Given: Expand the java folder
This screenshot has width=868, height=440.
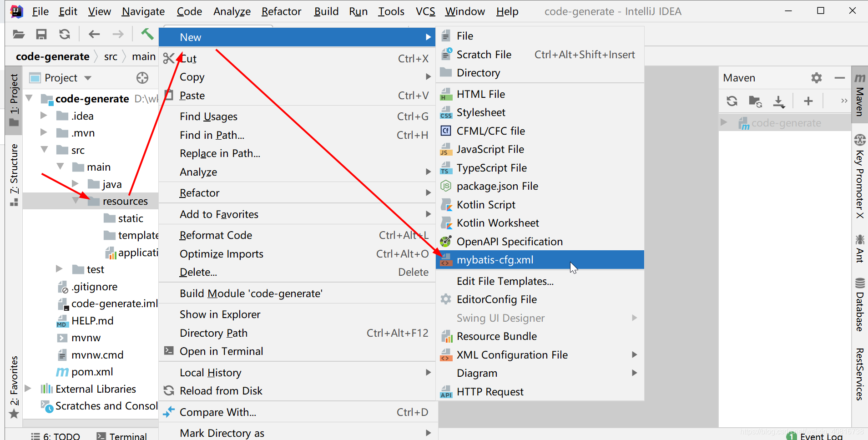Looking at the screenshot, I should coord(76,184).
